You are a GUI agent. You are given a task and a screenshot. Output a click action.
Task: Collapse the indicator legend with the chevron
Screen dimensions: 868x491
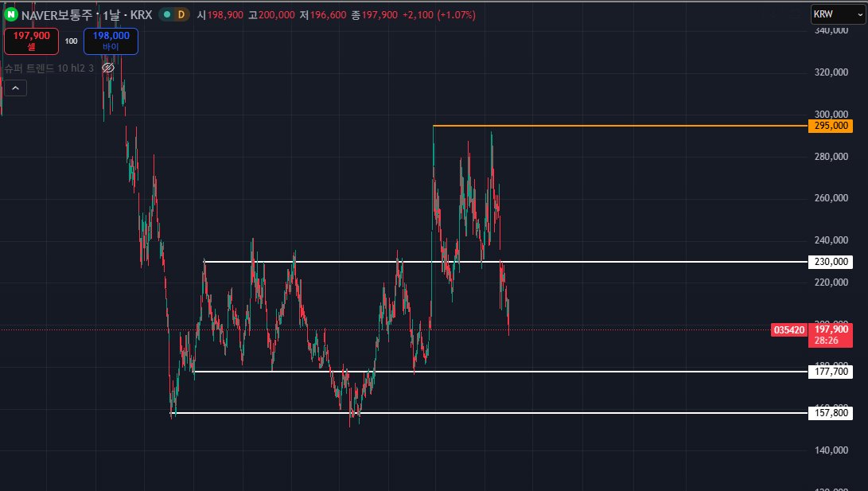pyautogui.click(x=15, y=88)
